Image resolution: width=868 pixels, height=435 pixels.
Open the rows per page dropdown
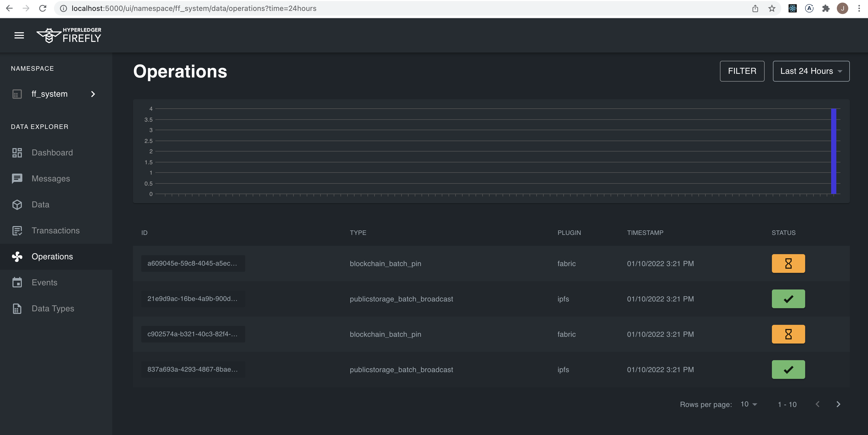749,404
